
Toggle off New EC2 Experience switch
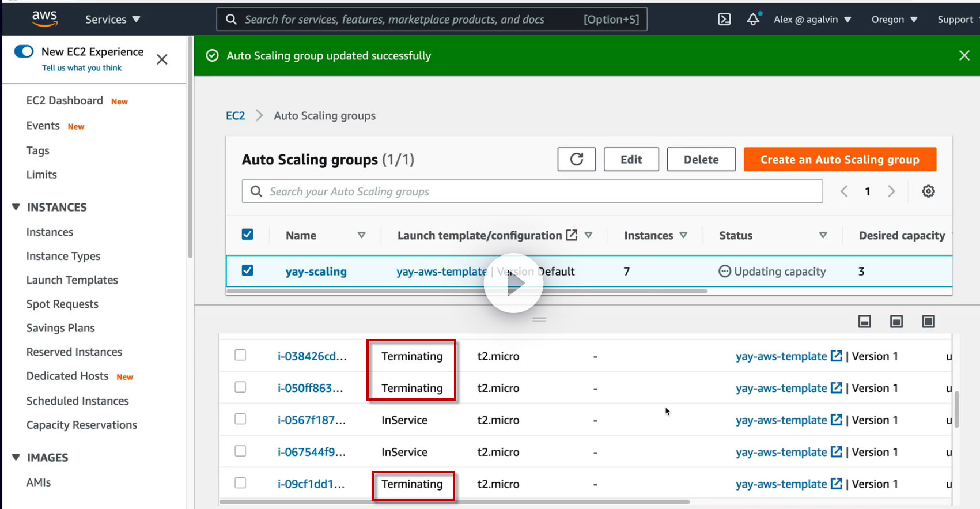(24, 52)
